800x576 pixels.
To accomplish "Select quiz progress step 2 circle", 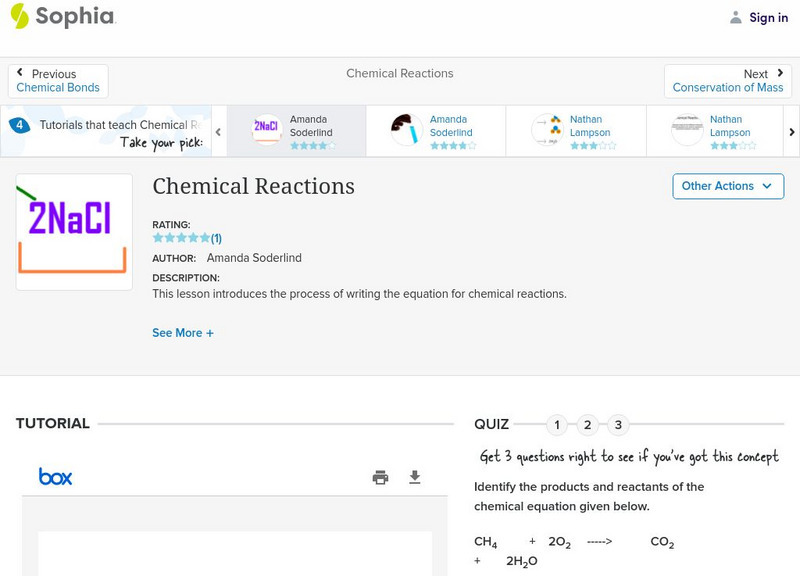I will 587,424.
